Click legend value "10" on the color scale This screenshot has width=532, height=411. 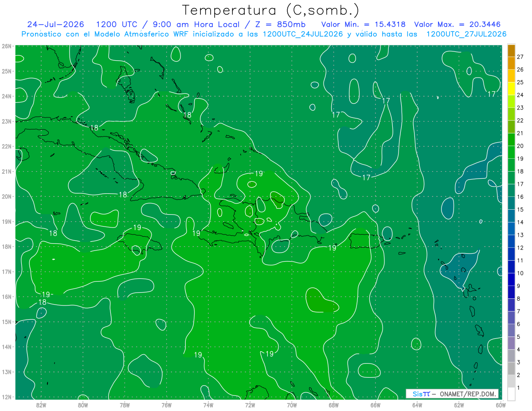click(x=520, y=273)
